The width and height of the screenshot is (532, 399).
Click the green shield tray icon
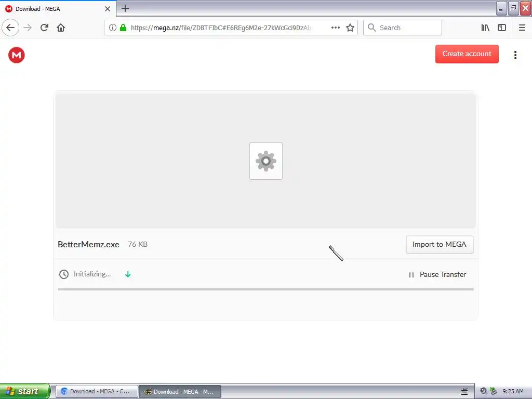coord(494,391)
